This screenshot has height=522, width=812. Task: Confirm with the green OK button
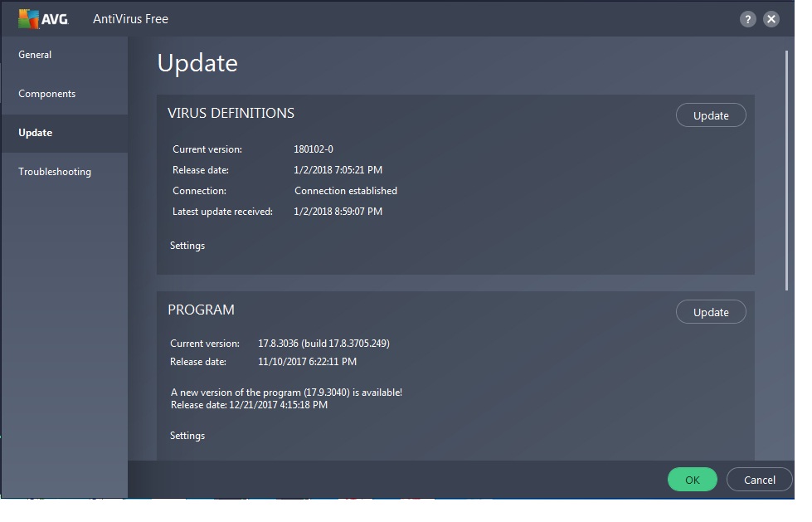click(693, 480)
